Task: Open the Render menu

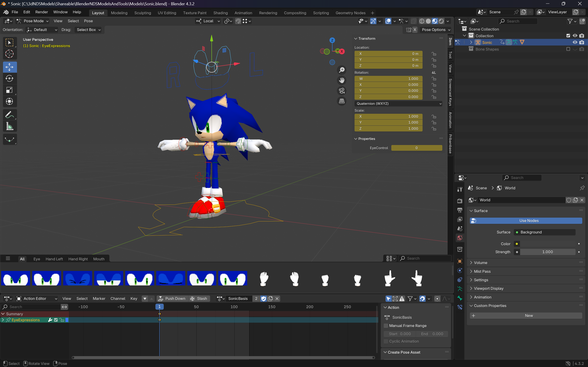Action: pos(42,12)
